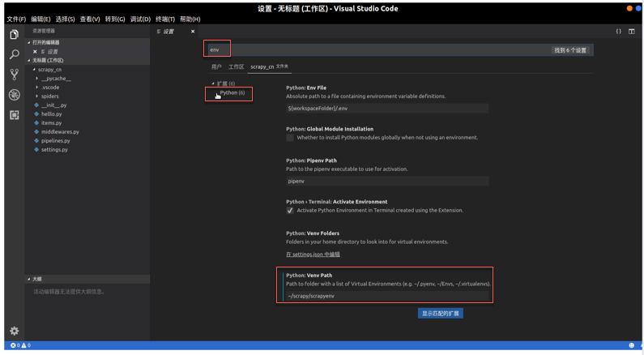This screenshot has height=355, width=644.
Task: Select the scrapy_cn folder settings tab
Action: (270, 66)
